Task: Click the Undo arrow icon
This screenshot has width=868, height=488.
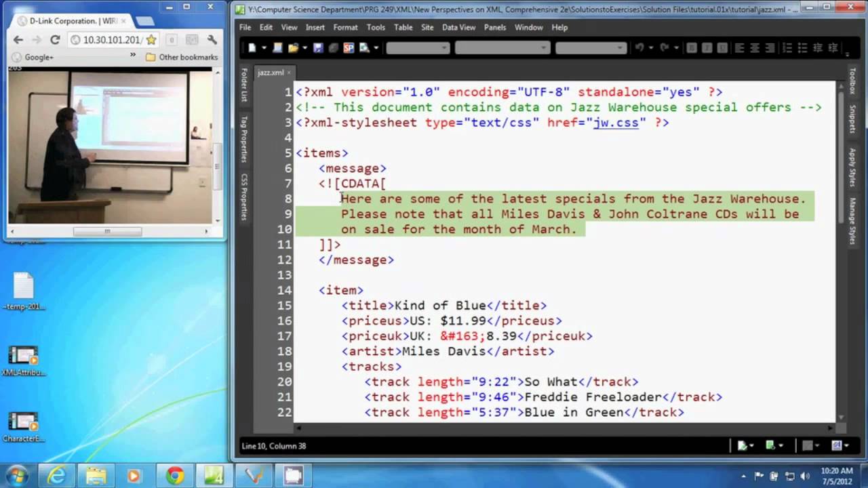Action: pyautogui.click(x=639, y=47)
